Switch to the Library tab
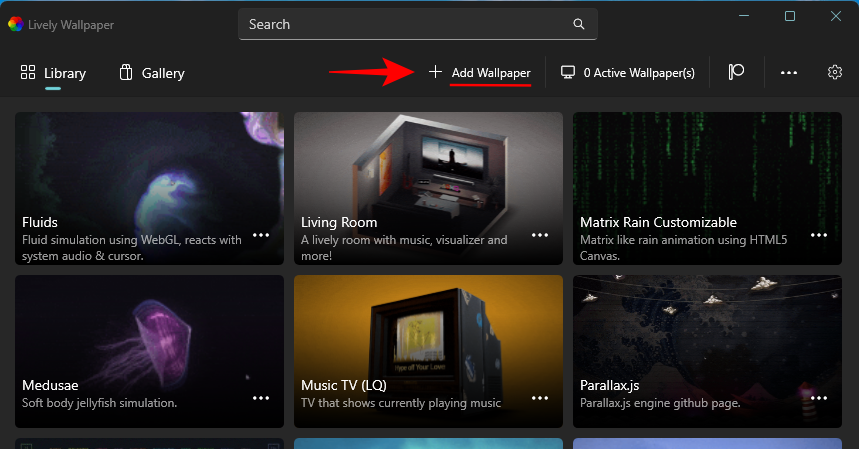Screen dimensions: 859x449 click(x=53, y=73)
